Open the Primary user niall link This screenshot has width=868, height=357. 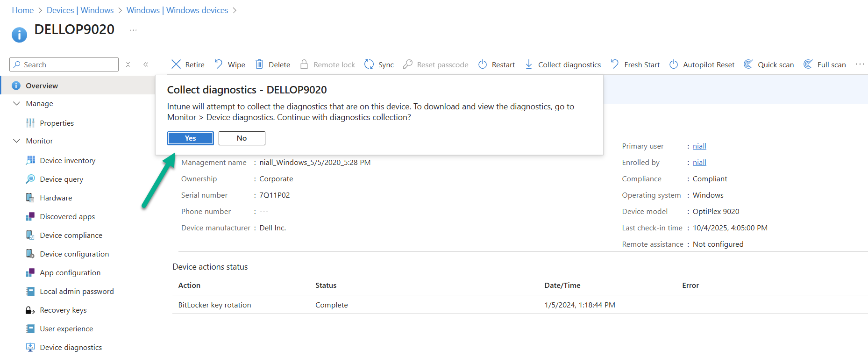[699, 146]
